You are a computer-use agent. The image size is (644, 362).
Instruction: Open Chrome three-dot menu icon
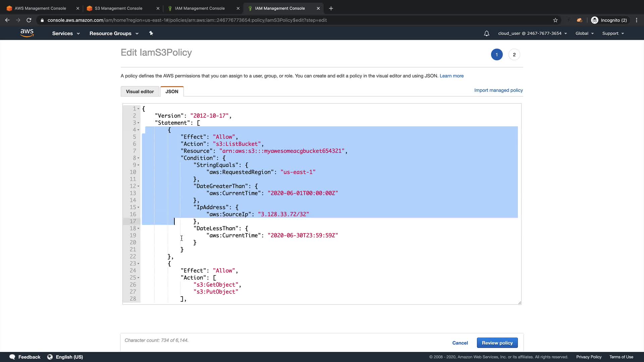(x=637, y=20)
